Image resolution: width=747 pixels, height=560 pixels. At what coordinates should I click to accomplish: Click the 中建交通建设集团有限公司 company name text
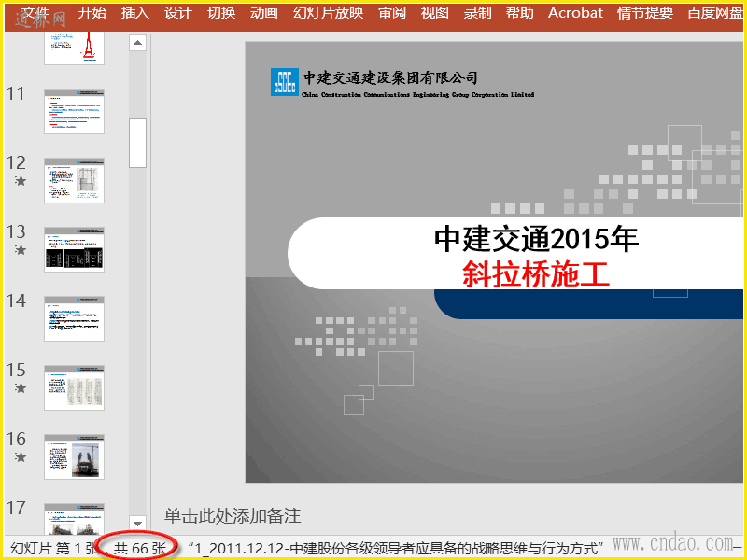[390, 77]
